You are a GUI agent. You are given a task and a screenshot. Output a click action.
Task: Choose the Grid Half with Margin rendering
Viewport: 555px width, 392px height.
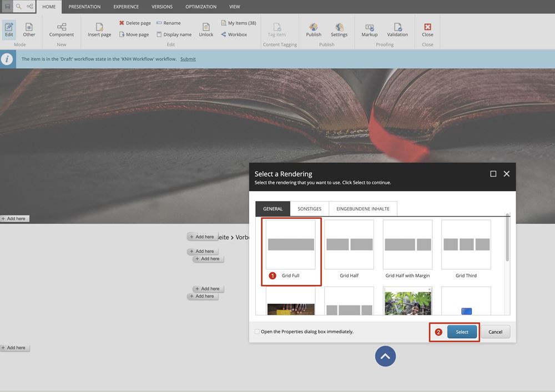(x=407, y=245)
